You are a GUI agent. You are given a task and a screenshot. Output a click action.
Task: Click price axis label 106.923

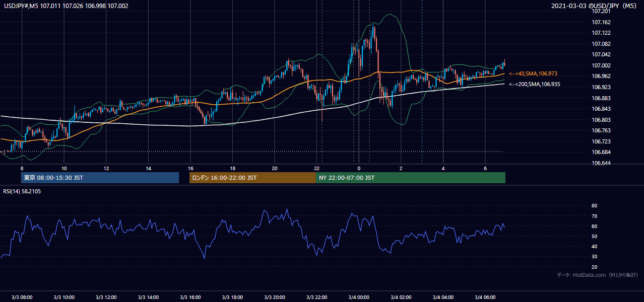click(601, 87)
